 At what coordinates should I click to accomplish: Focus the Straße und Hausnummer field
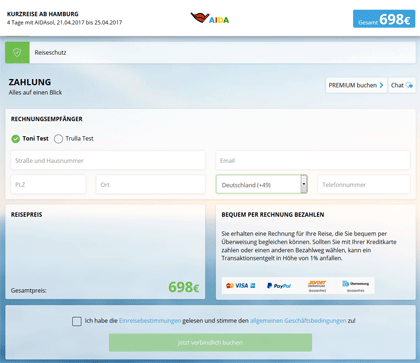tap(108, 160)
